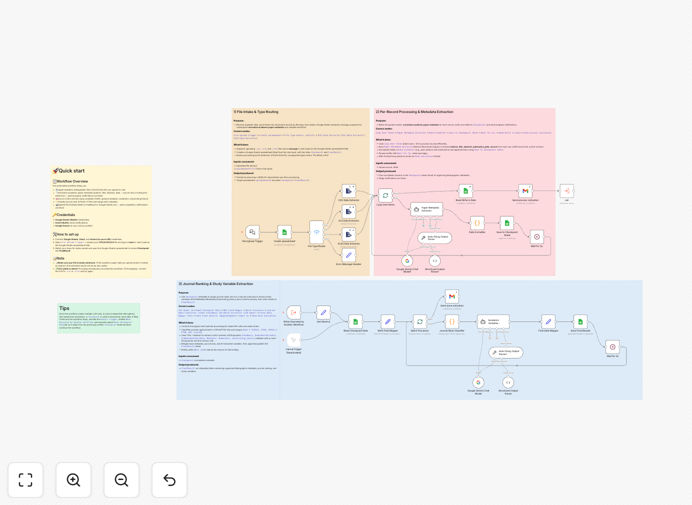Click 'Workflow Overview' heading in Quick start note
The height and width of the screenshot is (505, 692).
(x=71, y=181)
